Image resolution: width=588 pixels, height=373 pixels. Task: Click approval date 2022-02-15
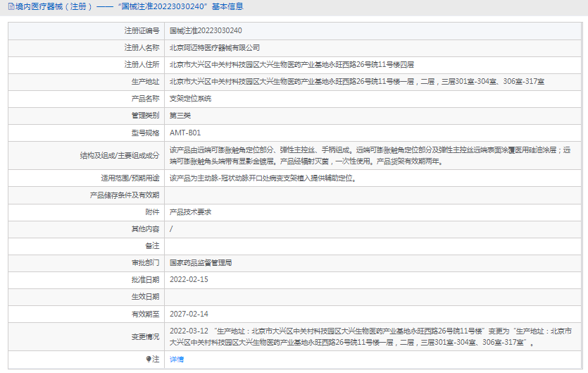189,280
